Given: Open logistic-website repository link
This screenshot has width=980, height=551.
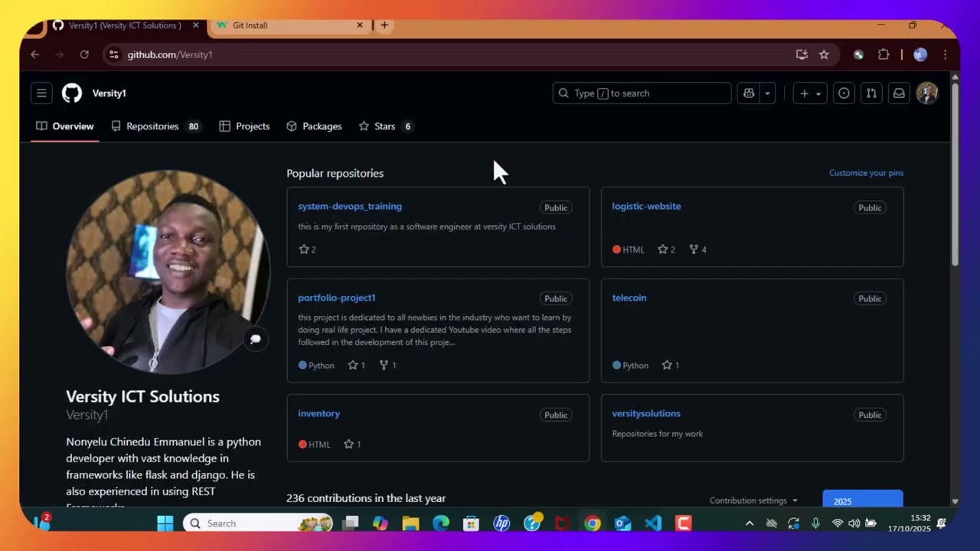Looking at the screenshot, I should click(x=646, y=206).
